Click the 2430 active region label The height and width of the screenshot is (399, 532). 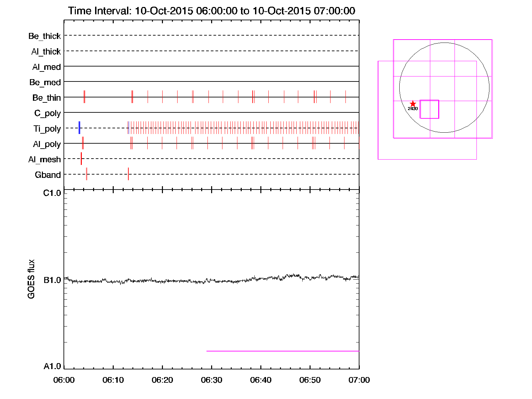(x=413, y=109)
